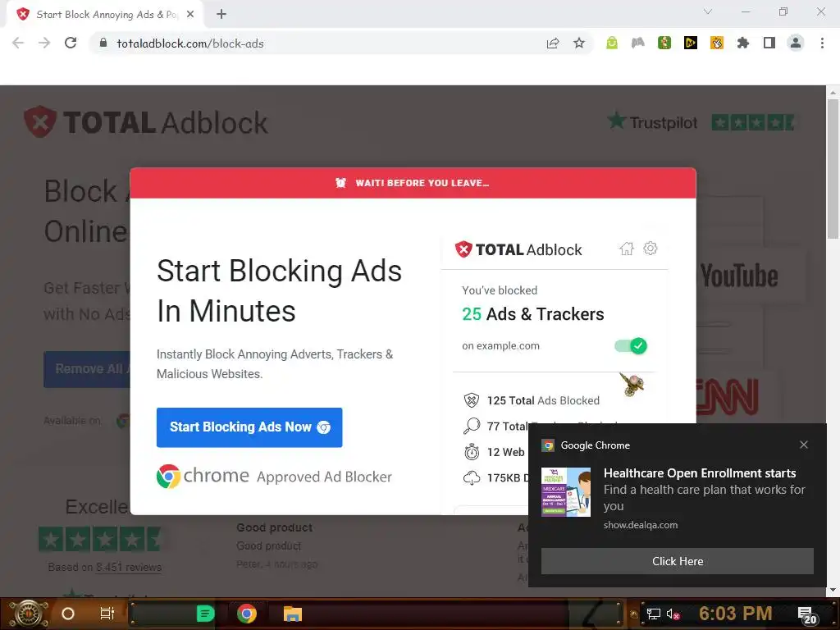Viewport: 840px width, 630px height.
Task: Toggle ad blocking switch for example.com
Action: point(631,346)
